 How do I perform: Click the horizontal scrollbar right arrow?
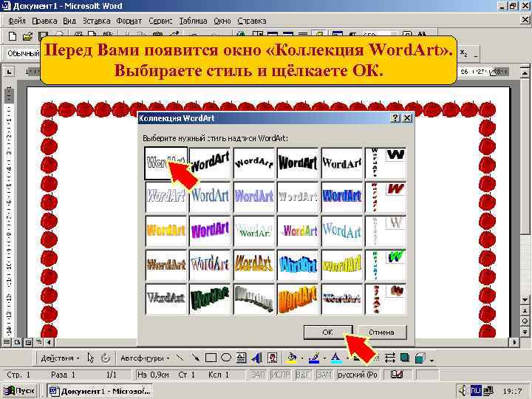[x=514, y=342]
